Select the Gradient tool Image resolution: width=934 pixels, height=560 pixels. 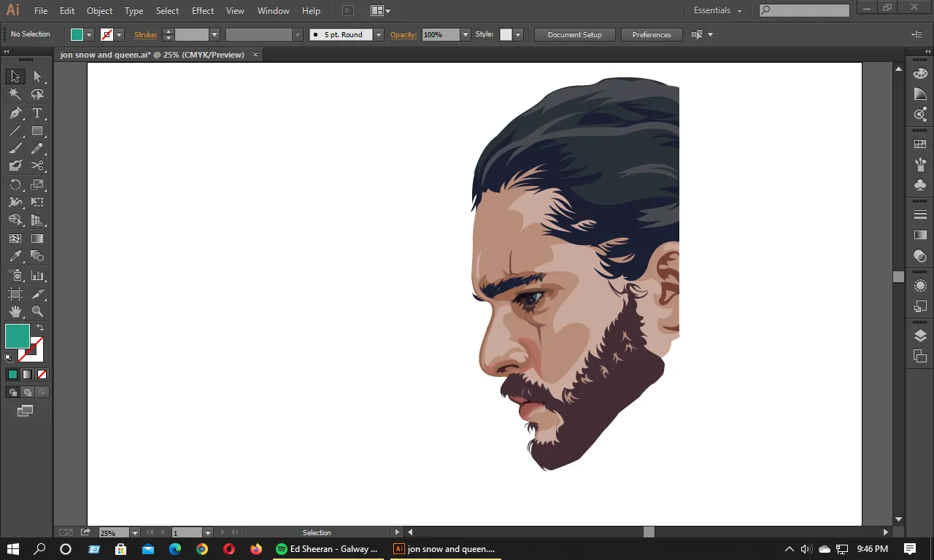coord(37,238)
